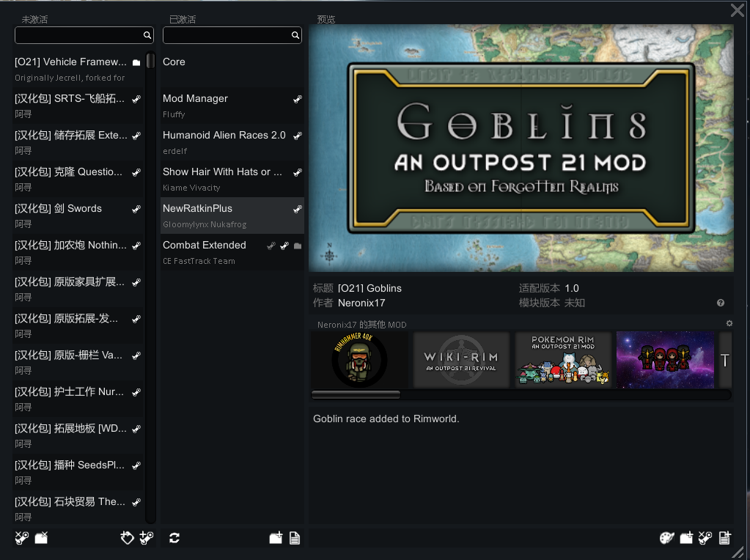
Task: Select Show Hair With Hats mod
Action: coord(232,178)
